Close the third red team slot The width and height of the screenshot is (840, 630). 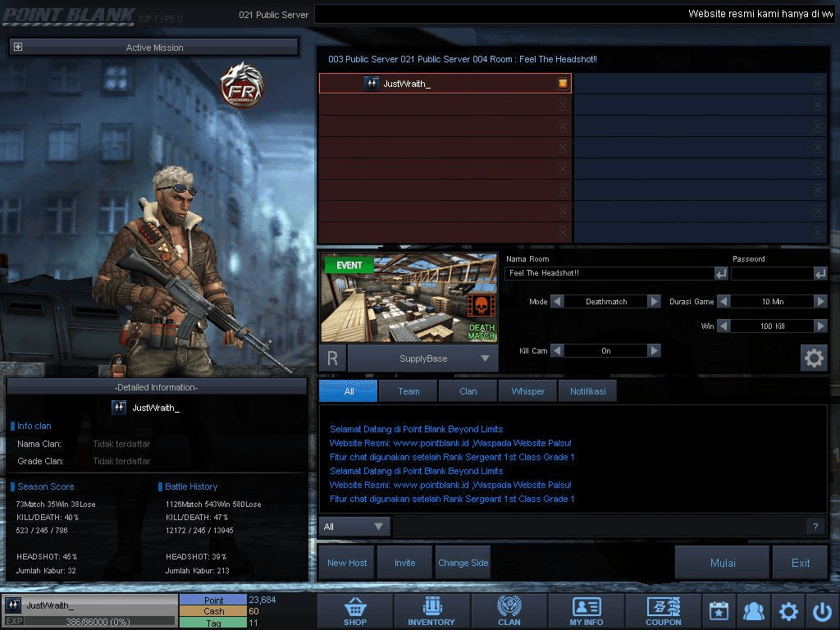(563, 126)
